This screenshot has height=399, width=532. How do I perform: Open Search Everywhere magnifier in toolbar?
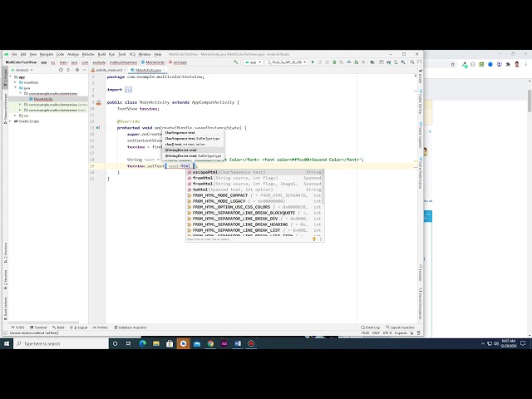point(412,62)
